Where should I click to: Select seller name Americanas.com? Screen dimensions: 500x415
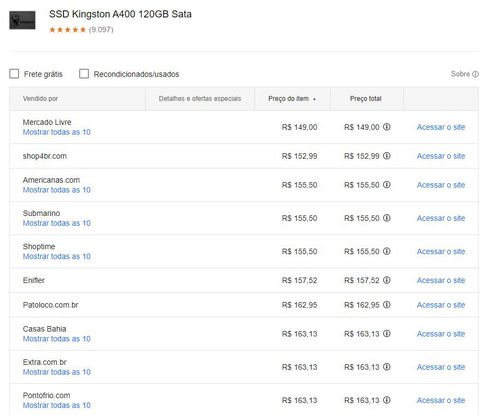click(x=51, y=180)
